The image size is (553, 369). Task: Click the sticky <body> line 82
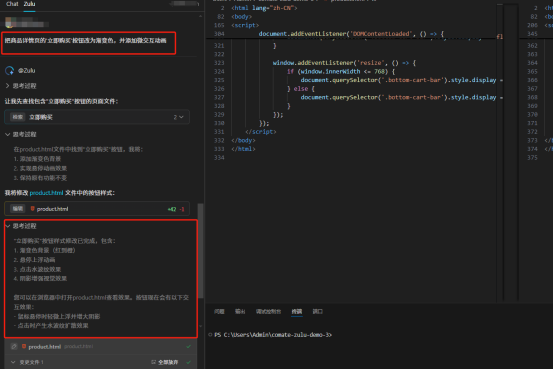click(242, 17)
